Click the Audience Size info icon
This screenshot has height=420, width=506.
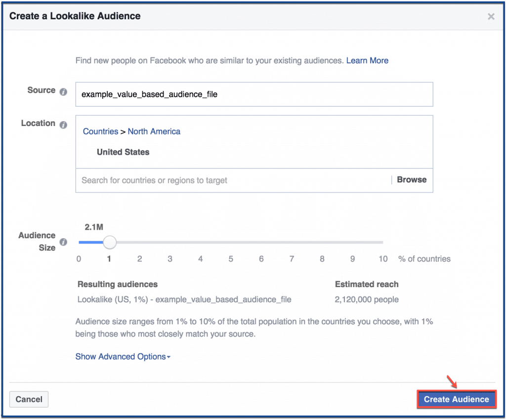pyautogui.click(x=63, y=242)
